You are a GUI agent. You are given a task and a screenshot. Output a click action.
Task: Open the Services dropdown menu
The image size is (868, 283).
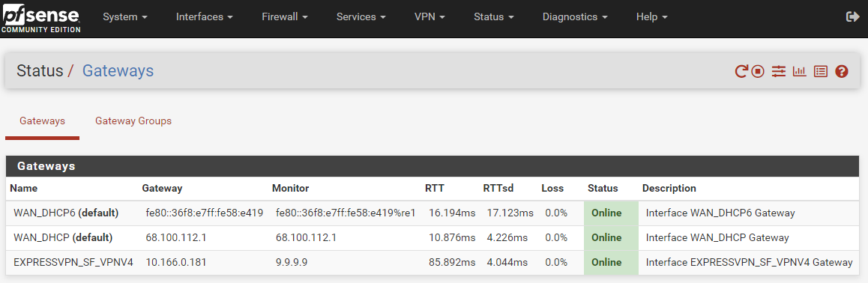click(x=361, y=17)
